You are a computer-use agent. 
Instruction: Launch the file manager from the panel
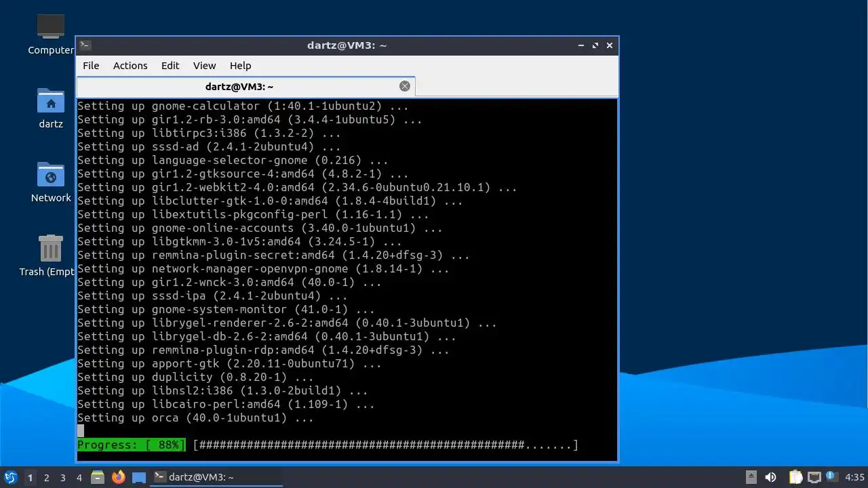tap(98, 477)
